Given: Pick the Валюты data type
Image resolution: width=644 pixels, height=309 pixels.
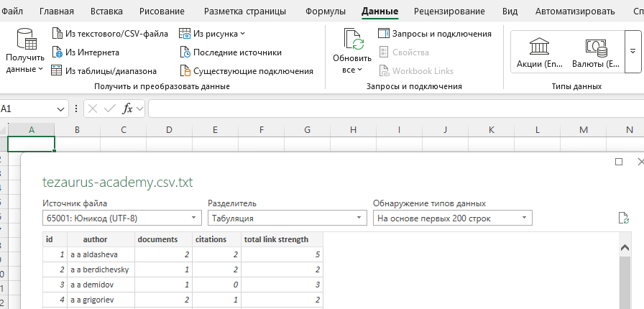Looking at the screenshot, I should (x=595, y=52).
